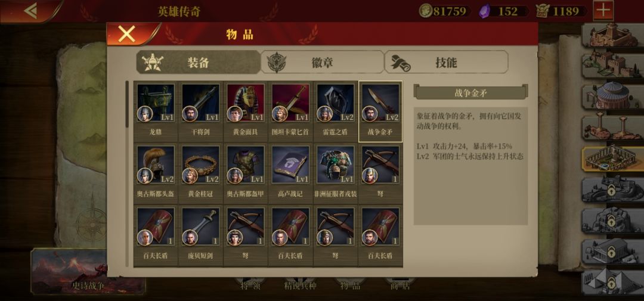Choose the 庞贝短剑 short sword item
This screenshot has height=301, width=644.
click(x=201, y=235)
